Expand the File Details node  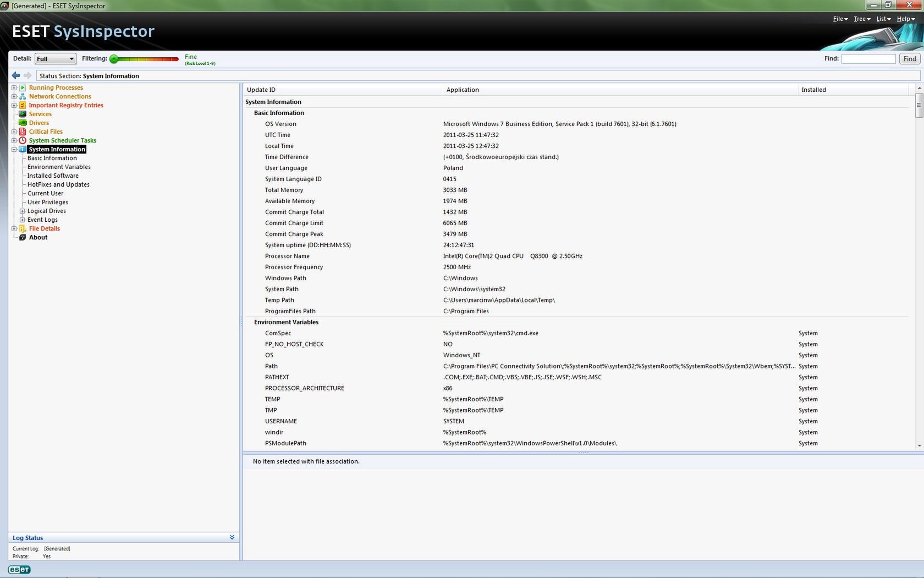click(14, 228)
